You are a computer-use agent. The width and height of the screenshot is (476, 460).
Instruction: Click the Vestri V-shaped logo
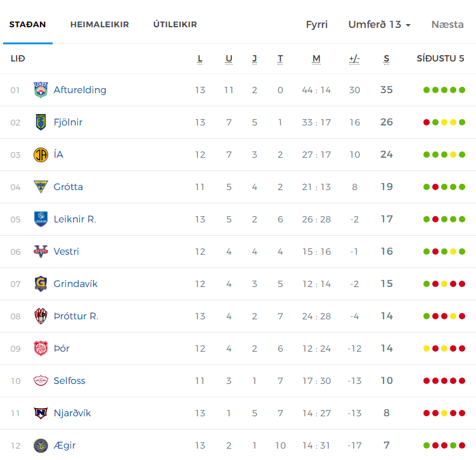[41, 252]
